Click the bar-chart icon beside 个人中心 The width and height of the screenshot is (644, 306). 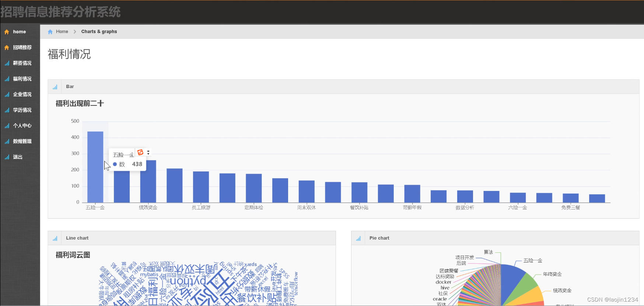point(7,126)
